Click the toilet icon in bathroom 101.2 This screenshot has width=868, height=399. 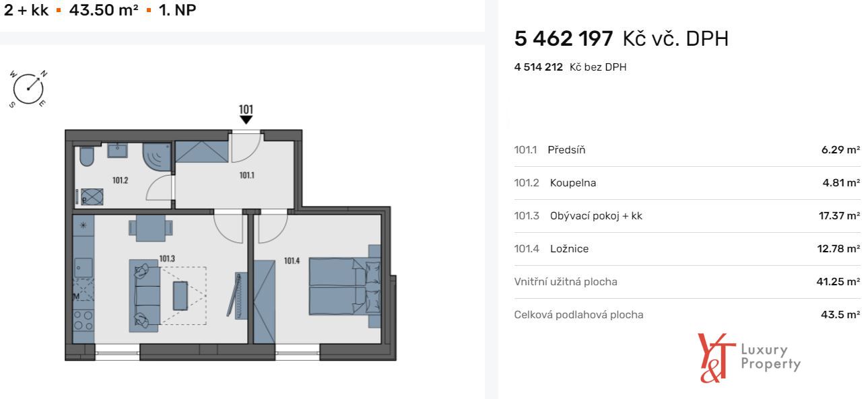pyautogui.click(x=86, y=157)
